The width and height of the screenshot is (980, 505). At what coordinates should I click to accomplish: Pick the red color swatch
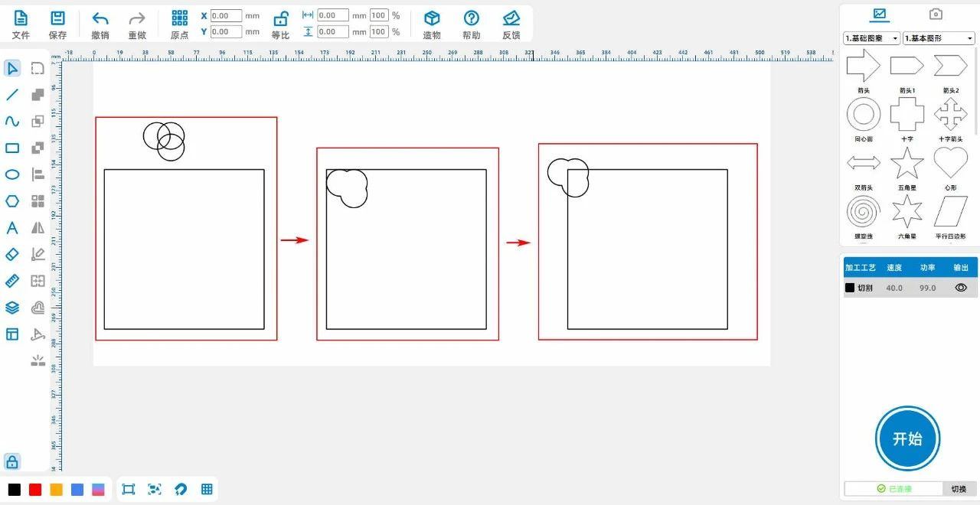tap(35, 490)
